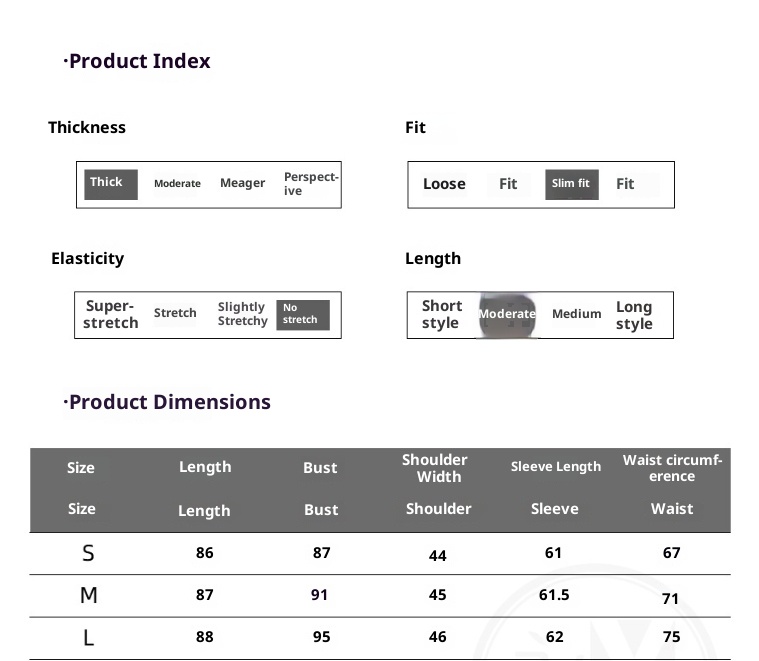Choose the "No stretch" elasticity option
759x661 pixels.
[x=302, y=315]
